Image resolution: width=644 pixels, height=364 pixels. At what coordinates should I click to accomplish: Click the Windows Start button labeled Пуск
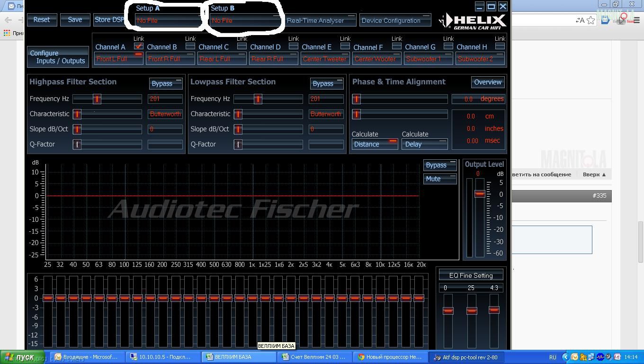[19, 357]
